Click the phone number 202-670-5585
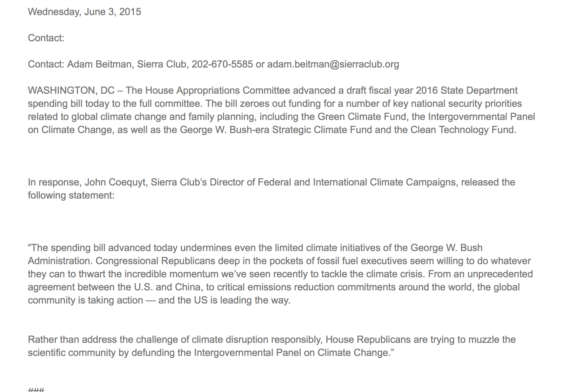 (x=222, y=64)
